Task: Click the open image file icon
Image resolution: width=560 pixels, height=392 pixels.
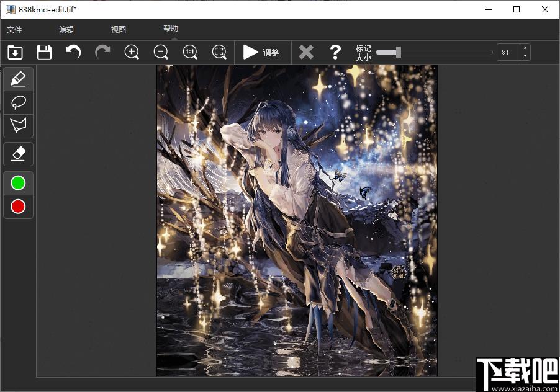Action: click(15, 52)
